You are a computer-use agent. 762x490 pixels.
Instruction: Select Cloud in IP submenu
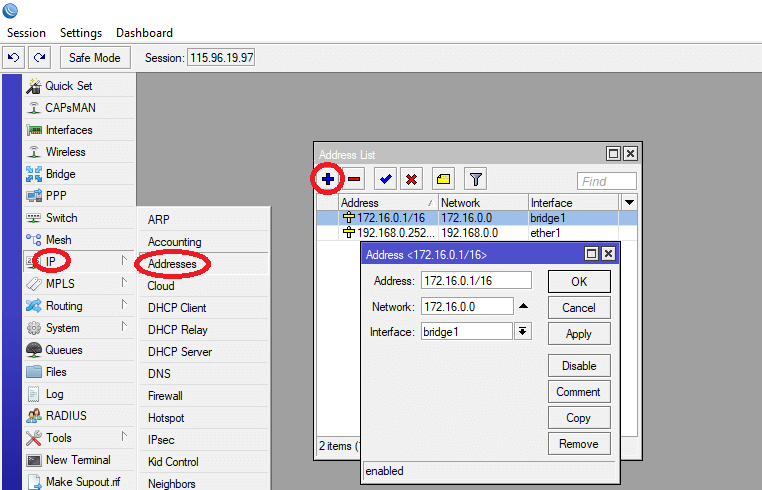coord(204,286)
